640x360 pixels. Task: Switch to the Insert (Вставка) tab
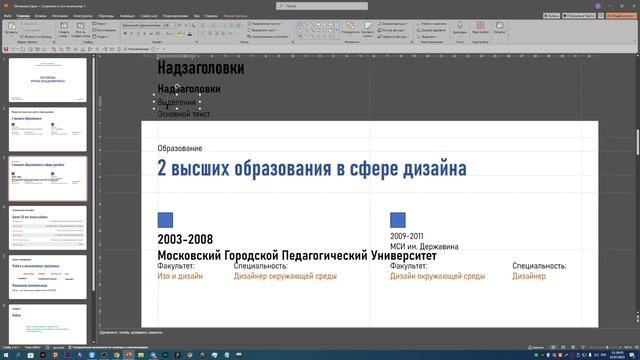click(40, 16)
